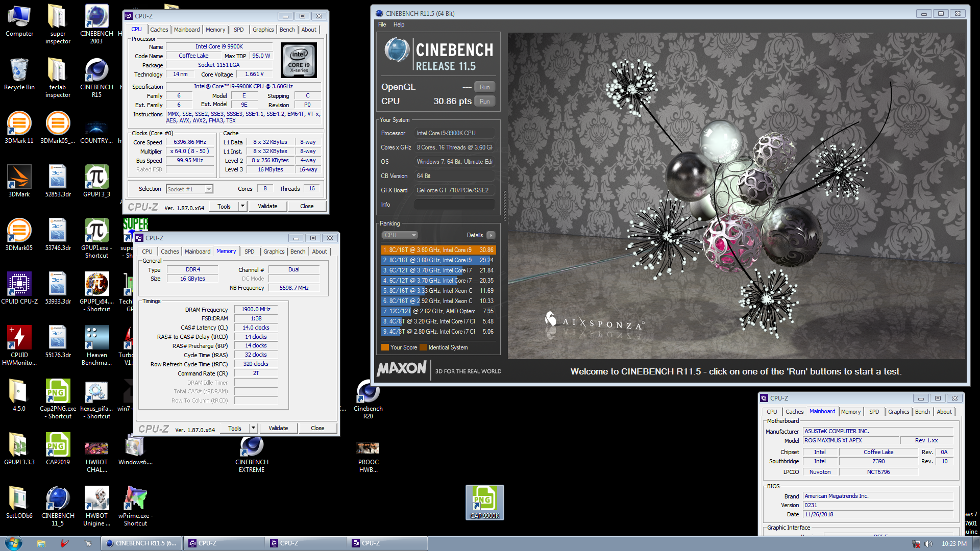
Task: Launch the CPUID HWMonitor shortcut
Action: tap(19, 345)
